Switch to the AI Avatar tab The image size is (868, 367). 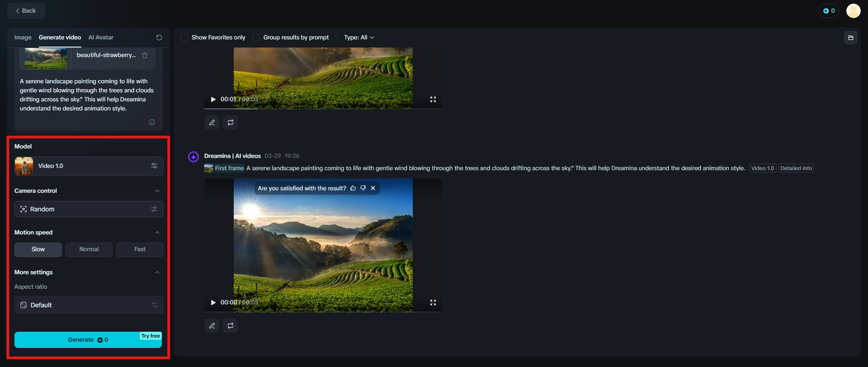101,38
